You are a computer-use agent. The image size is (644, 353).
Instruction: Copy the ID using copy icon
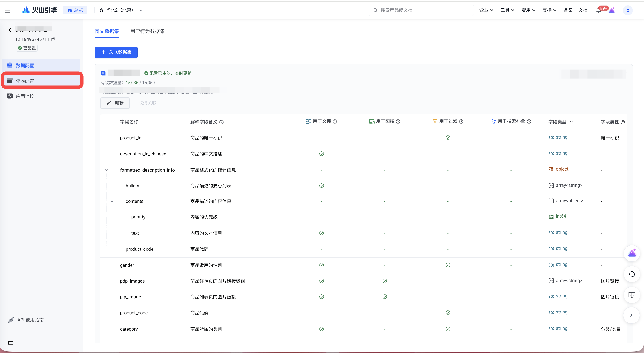pos(53,39)
